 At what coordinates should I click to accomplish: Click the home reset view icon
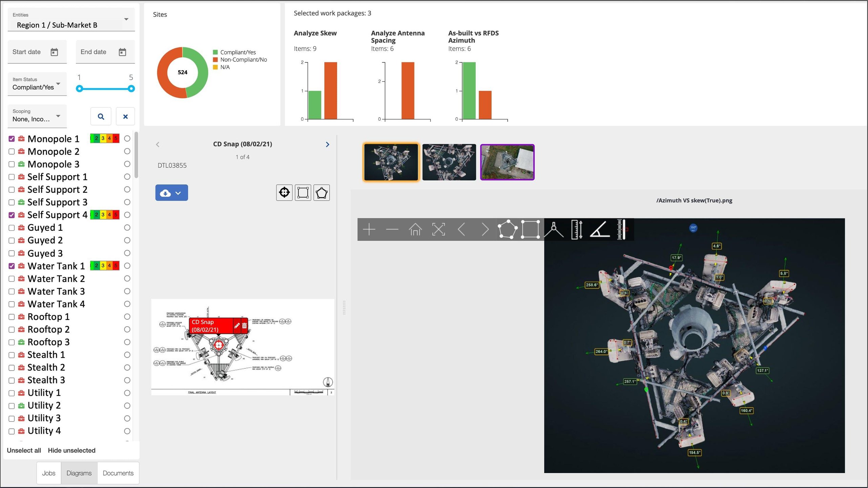(x=415, y=229)
